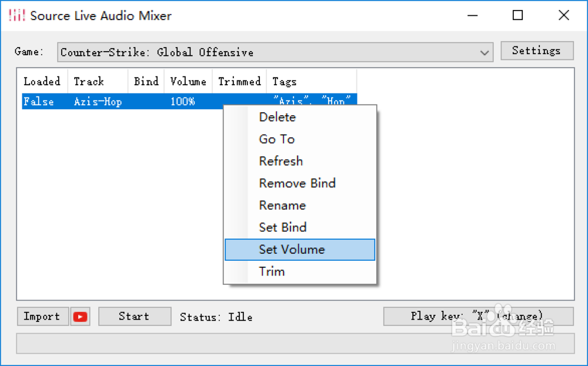The image size is (588, 366).
Task: Click Set Bind menu entry
Action: click(283, 227)
